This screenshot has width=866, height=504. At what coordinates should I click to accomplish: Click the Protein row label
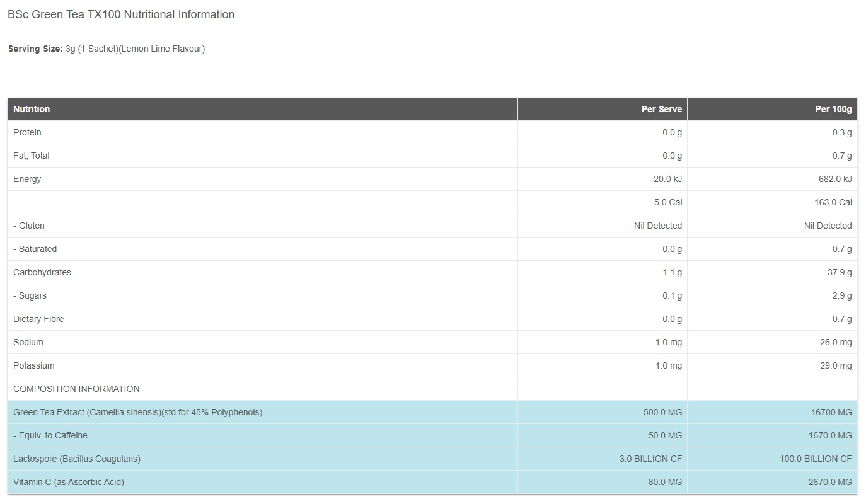click(27, 132)
